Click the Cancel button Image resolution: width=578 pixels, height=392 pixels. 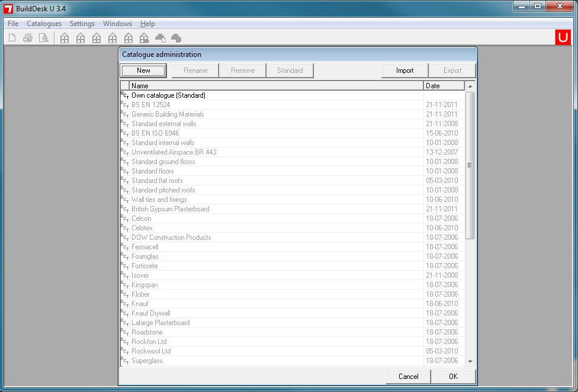pyautogui.click(x=408, y=377)
